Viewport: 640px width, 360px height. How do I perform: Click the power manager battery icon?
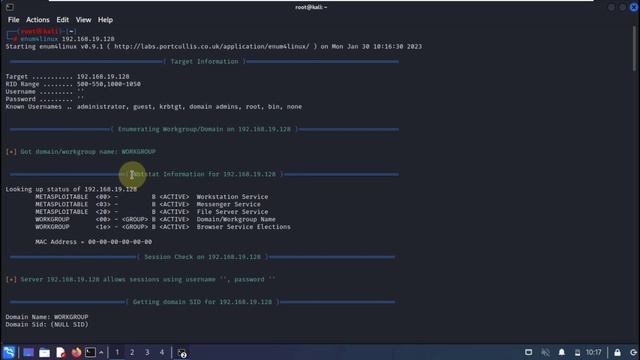pos(578,353)
